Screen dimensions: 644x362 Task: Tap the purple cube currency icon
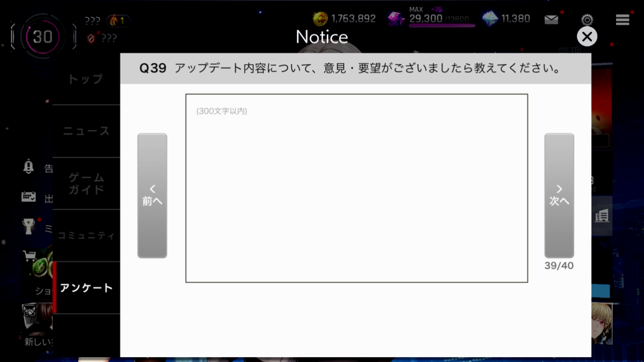(x=396, y=19)
